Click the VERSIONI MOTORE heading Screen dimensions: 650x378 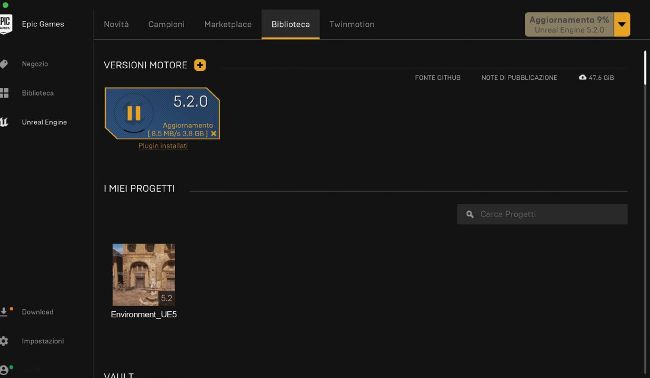coord(146,65)
